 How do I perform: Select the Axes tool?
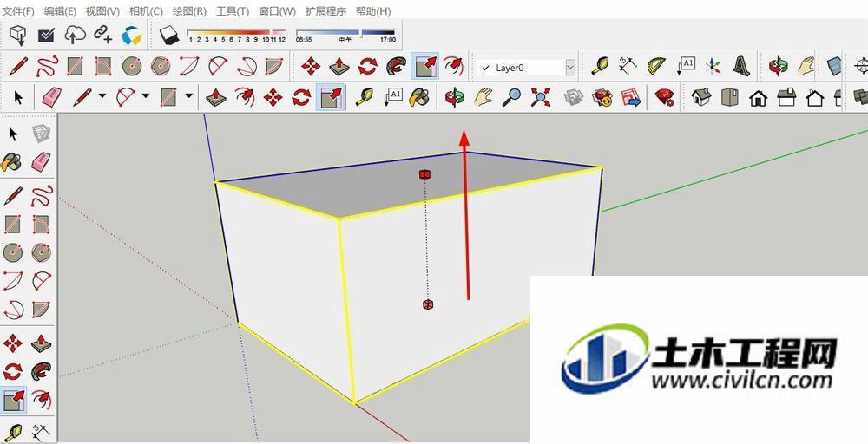click(713, 67)
